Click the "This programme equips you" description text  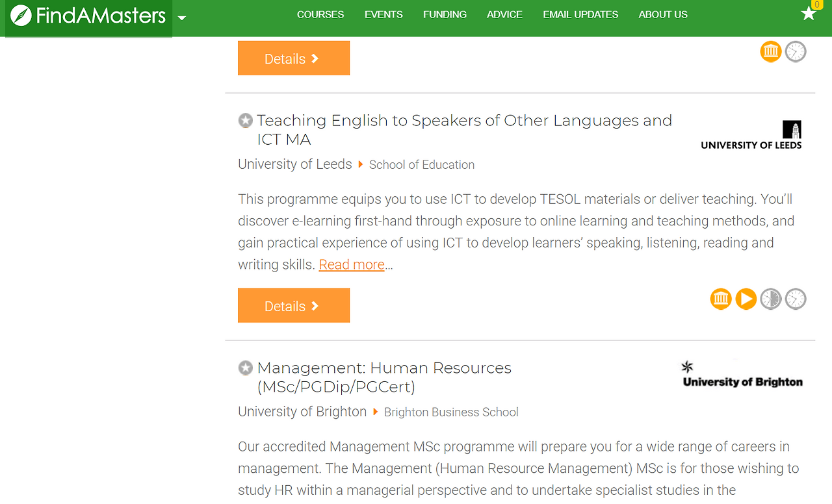(x=516, y=232)
